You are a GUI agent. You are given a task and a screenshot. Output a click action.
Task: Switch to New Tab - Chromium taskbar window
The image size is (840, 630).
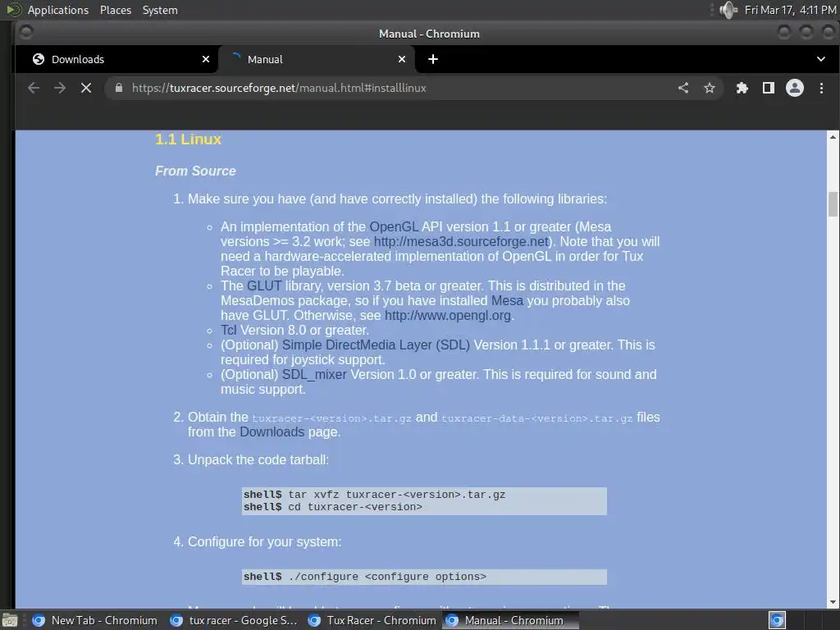pyautogui.click(x=95, y=620)
